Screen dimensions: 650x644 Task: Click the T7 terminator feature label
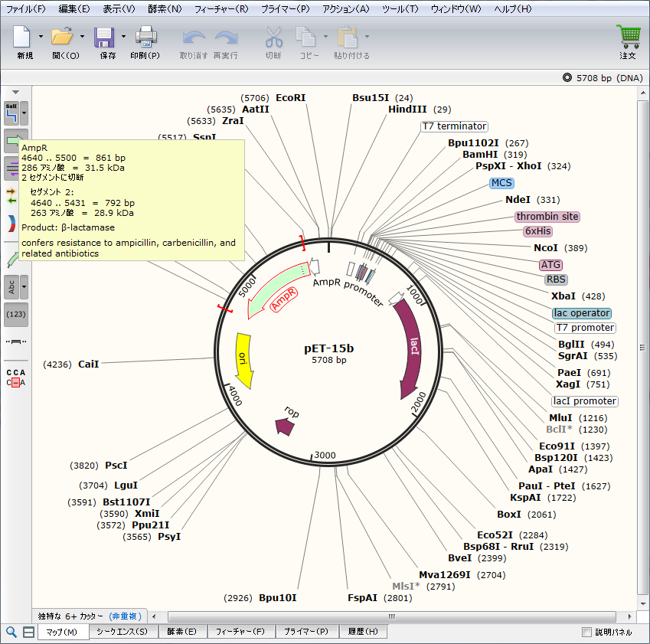click(454, 126)
